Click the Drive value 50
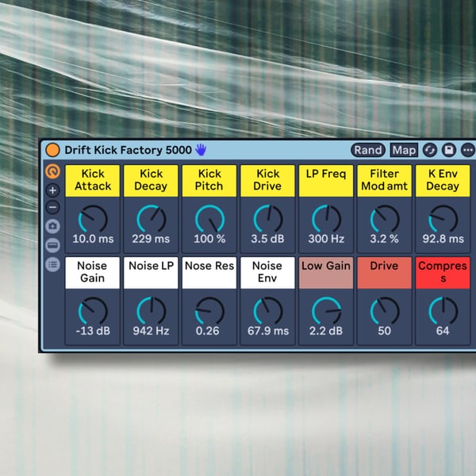The height and width of the screenshot is (476, 476). pos(384,331)
